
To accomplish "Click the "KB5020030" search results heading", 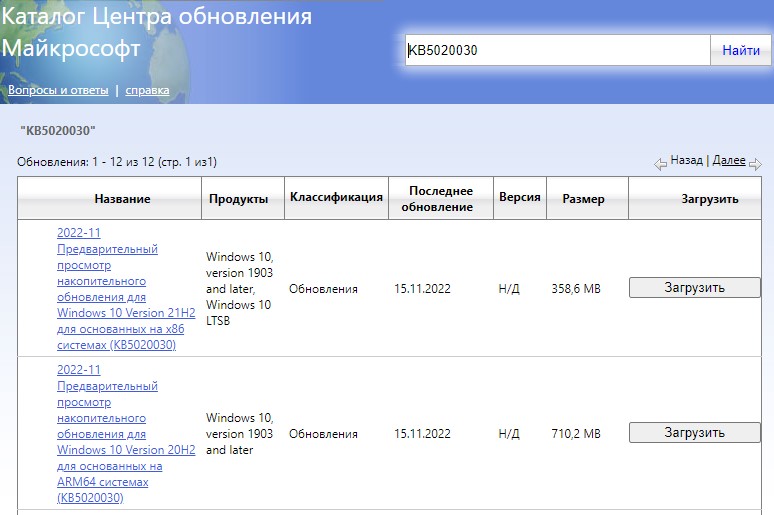I will coord(58,130).
